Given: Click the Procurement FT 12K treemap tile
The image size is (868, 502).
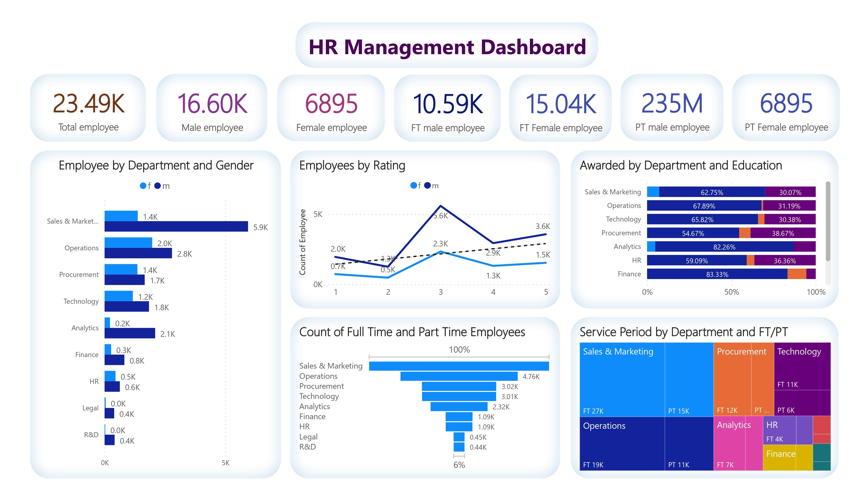Looking at the screenshot, I should [732, 379].
